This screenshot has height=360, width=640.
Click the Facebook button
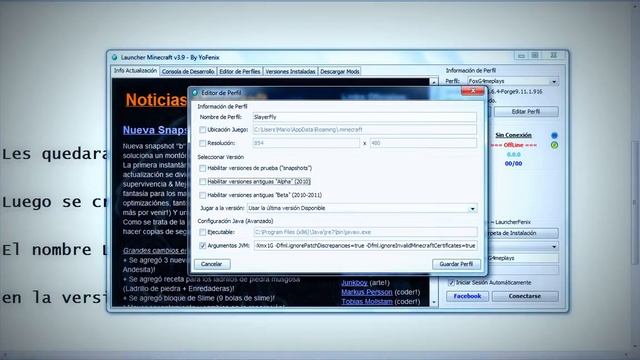(x=467, y=296)
